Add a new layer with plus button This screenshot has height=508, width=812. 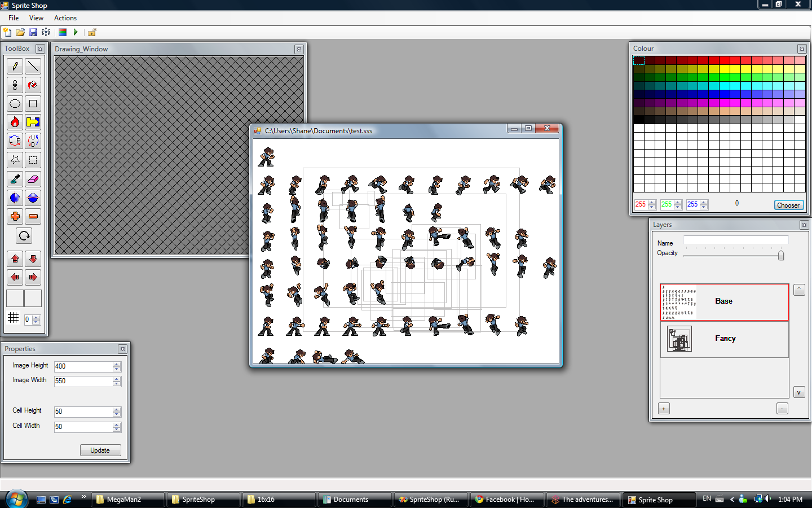[664, 409]
